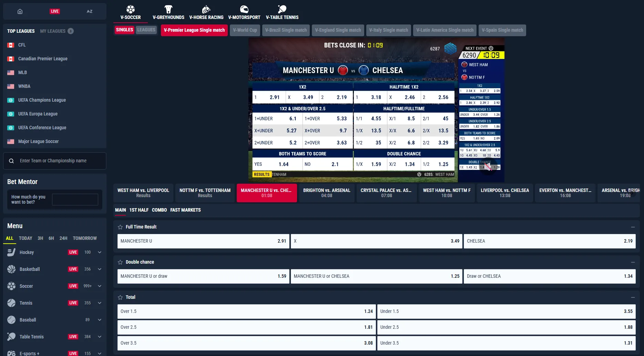Click the Soccer sport icon
This screenshot has height=356, width=644.
coord(11,286)
